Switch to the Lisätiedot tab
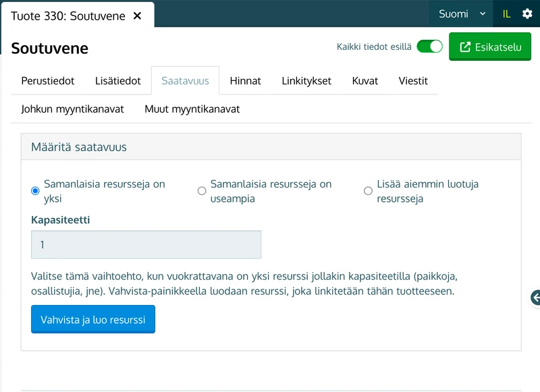 [x=117, y=80]
